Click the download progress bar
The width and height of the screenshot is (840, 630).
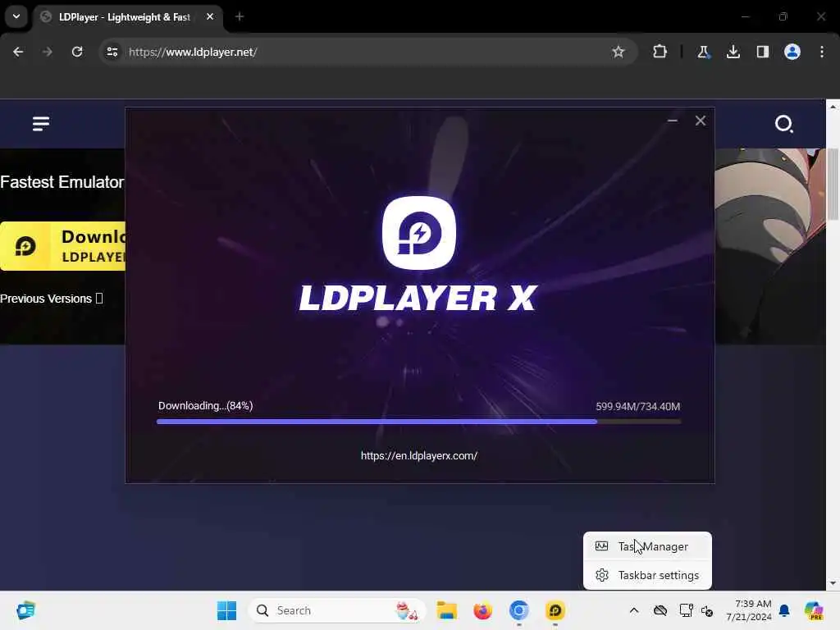[x=419, y=422]
